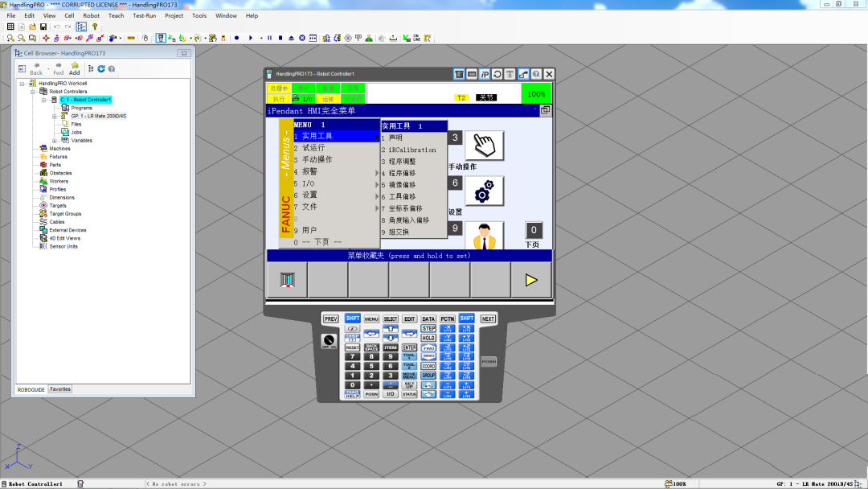Click the zoom-out magnifier toolbar icon
The height and width of the screenshot is (489, 868).
pos(21,39)
